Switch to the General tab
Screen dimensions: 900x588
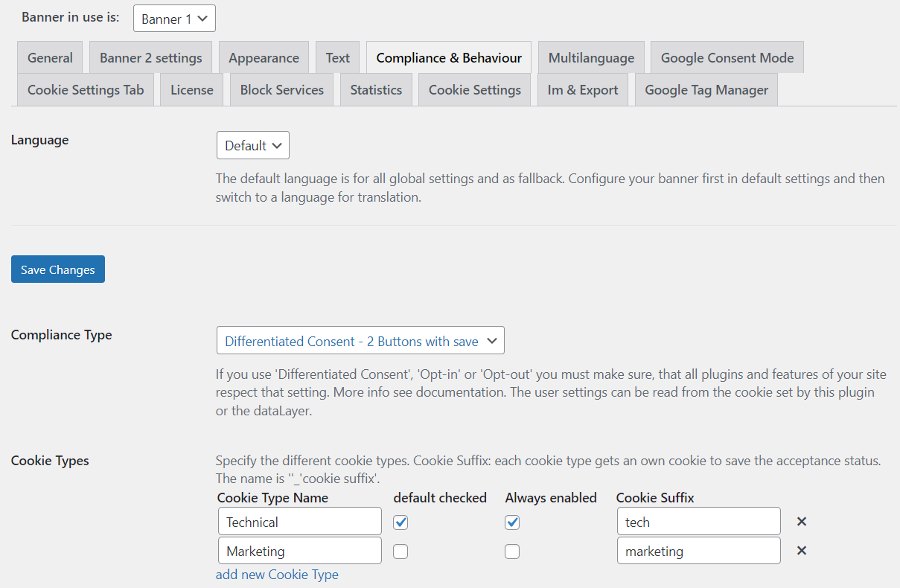pos(49,57)
